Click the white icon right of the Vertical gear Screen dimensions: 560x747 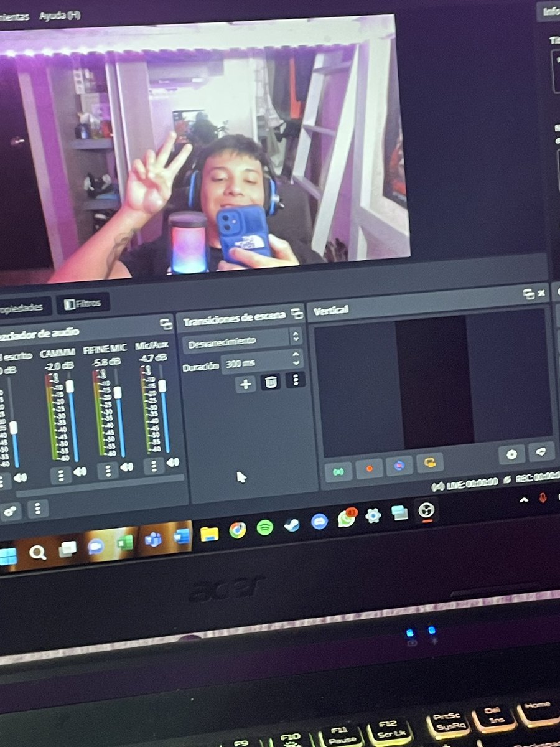pos(541,451)
